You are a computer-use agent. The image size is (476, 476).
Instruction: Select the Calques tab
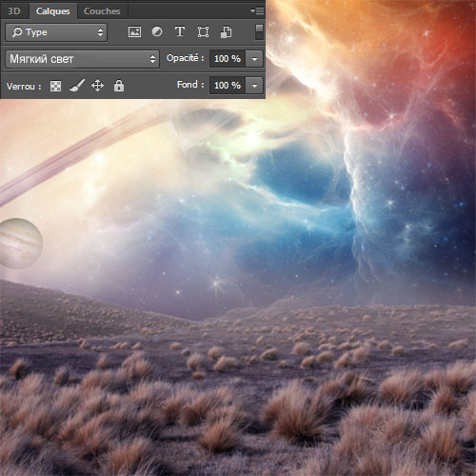(x=53, y=11)
